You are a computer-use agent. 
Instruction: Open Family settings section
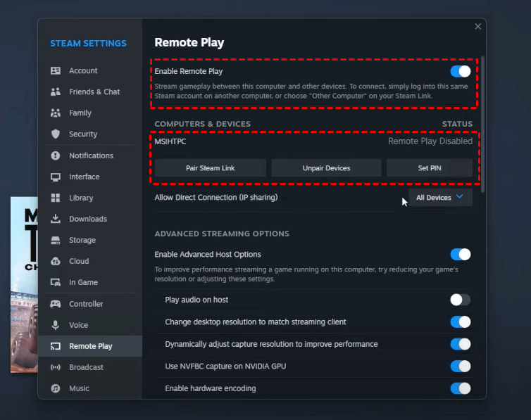(90, 113)
